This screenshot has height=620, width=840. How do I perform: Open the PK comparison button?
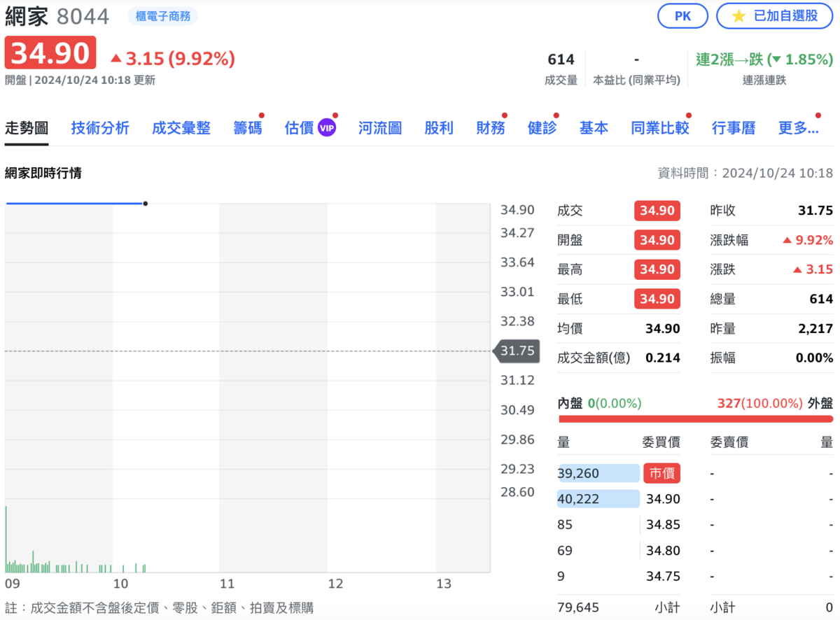tap(682, 16)
